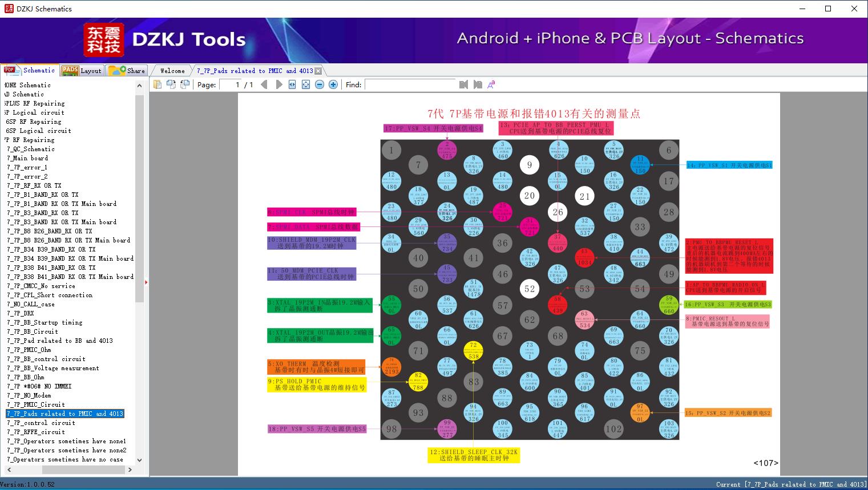The width and height of the screenshot is (868, 490).
Task: Select 7_7P_CMCC_No service
Action: pyautogui.click(x=41, y=286)
